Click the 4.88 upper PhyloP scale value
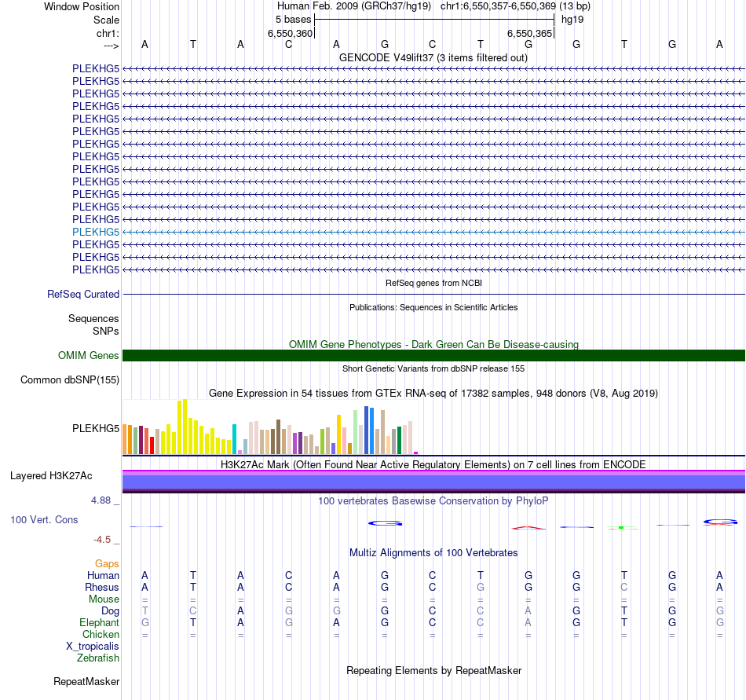 101,500
